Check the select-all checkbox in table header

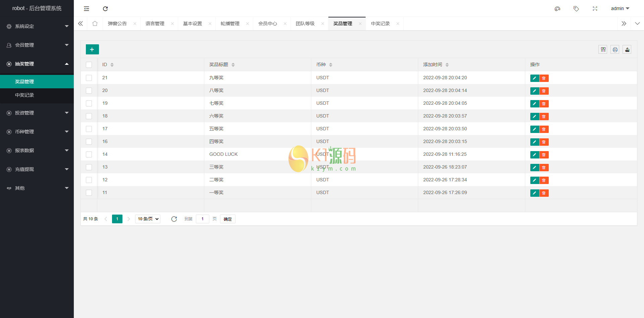point(89,65)
